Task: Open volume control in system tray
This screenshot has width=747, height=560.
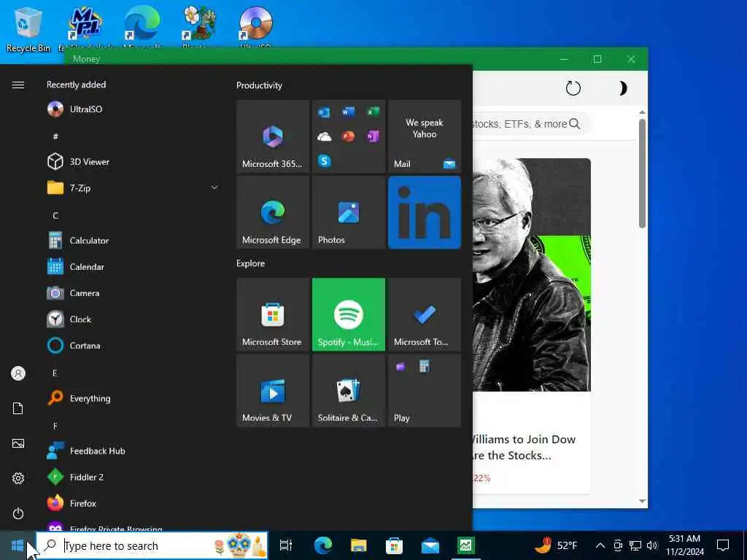Action: point(653,545)
